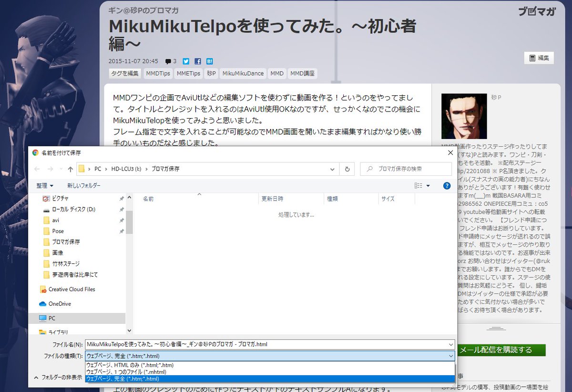Click the PC monitor icon in tree
The height and width of the screenshot is (392, 572).
pos(43,318)
